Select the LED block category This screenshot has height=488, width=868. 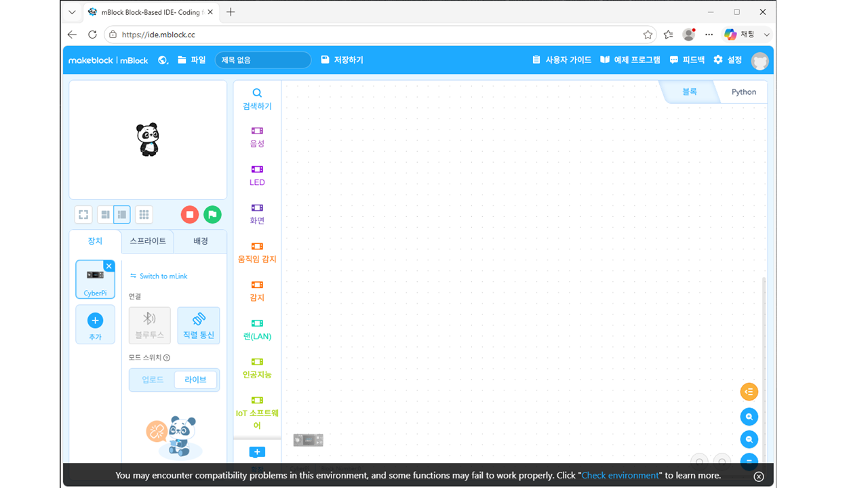coord(257,176)
